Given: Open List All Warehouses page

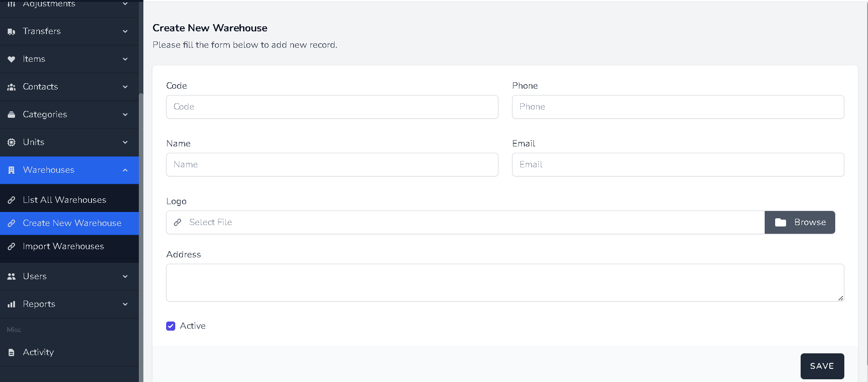Looking at the screenshot, I should point(64,200).
